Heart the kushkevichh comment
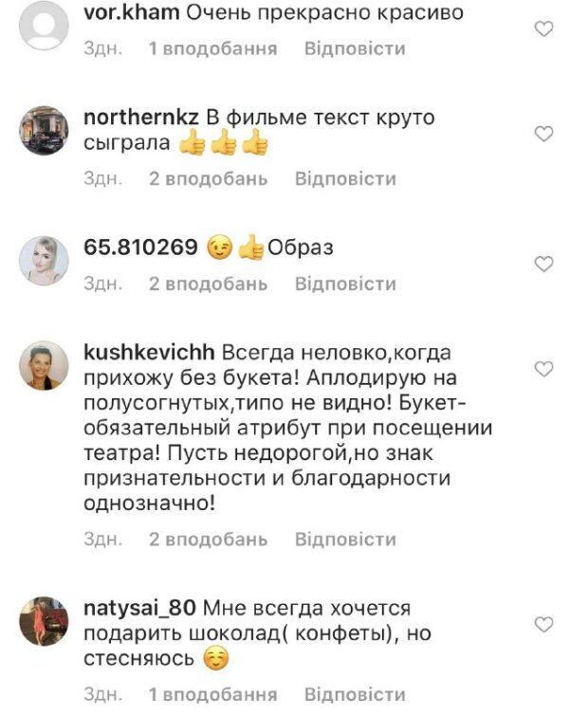Image resolution: width=588 pixels, height=716 pixels. (x=543, y=367)
